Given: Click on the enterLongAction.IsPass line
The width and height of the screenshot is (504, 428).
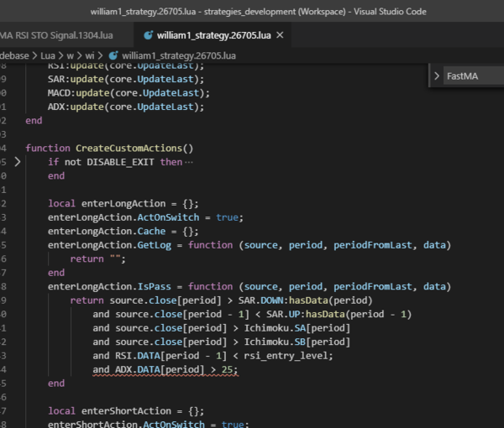Looking at the screenshot, I should 249,286.
